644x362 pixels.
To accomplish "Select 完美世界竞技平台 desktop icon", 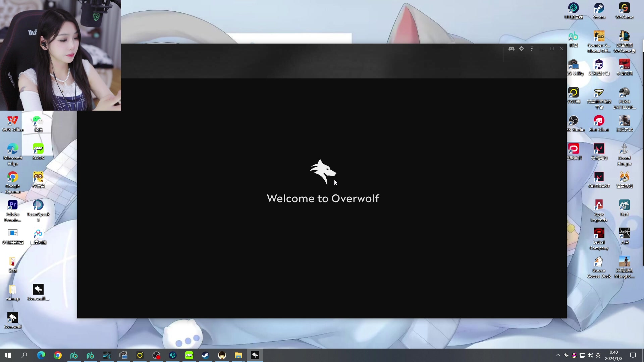I will pos(599,98).
